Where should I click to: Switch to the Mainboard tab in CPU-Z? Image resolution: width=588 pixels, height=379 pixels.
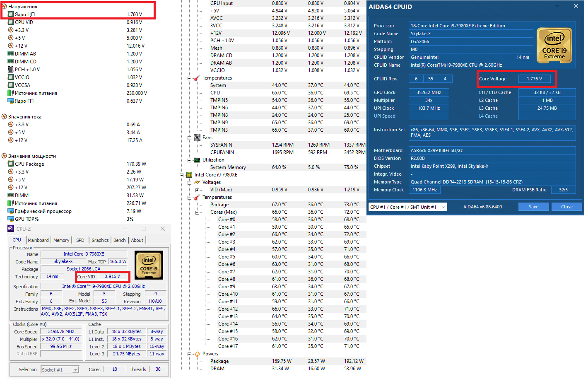point(38,240)
